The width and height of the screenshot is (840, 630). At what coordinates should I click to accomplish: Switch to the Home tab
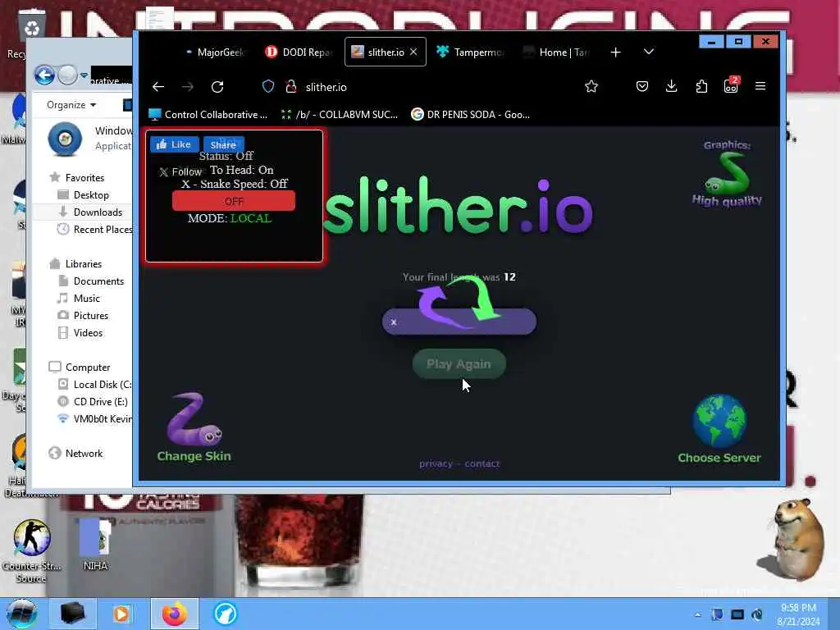point(556,52)
